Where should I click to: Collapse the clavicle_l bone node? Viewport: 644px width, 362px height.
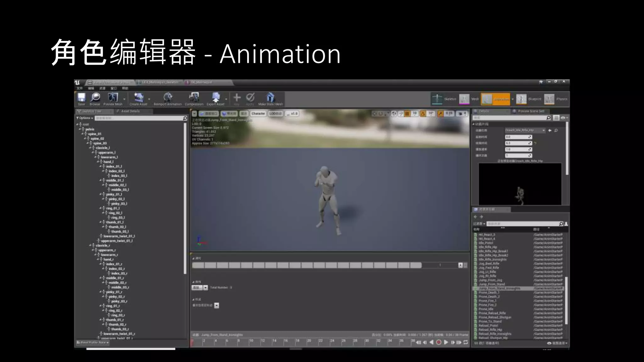91,148
